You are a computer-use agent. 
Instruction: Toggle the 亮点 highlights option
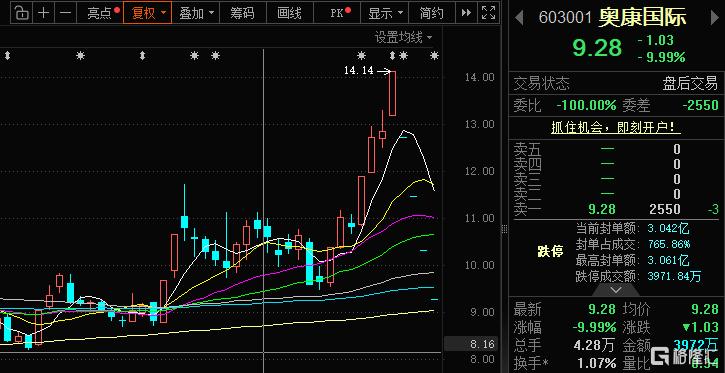104,13
